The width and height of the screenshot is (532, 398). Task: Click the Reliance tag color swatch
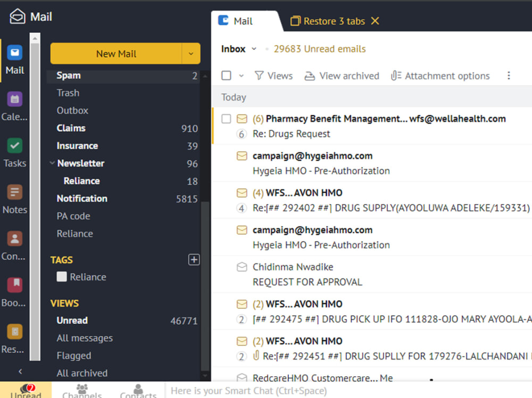pos(61,277)
